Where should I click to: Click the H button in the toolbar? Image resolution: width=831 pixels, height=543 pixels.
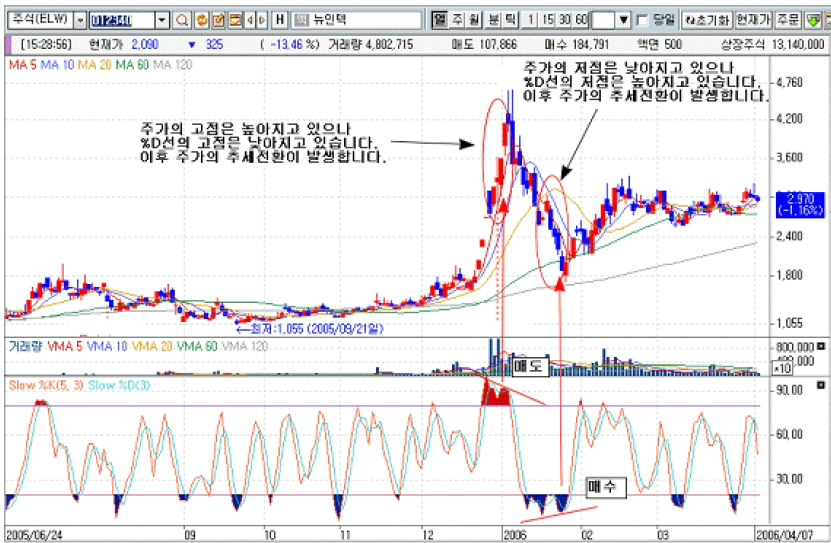pyautogui.click(x=279, y=20)
